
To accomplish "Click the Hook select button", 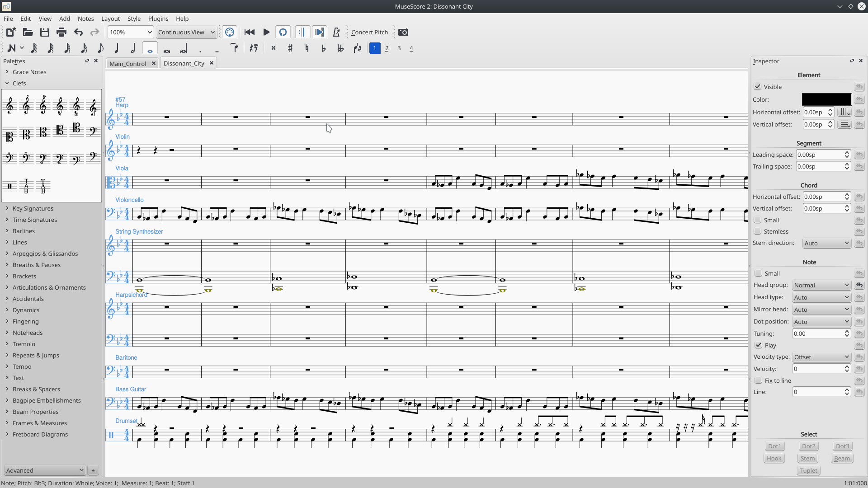I will (x=774, y=458).
